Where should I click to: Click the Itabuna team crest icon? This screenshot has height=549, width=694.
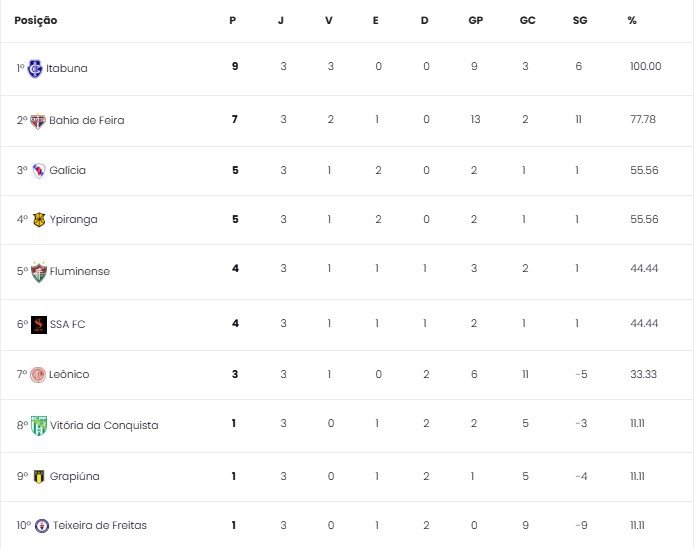pos(35,68)
